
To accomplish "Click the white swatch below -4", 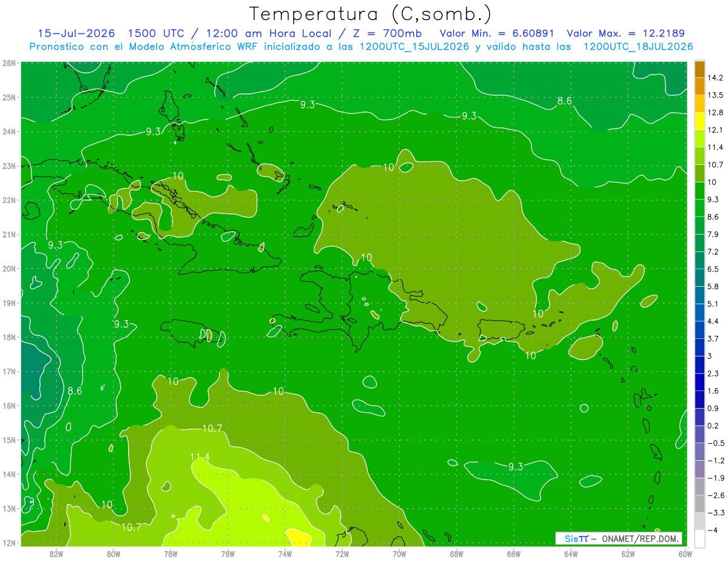I will pos(699,538).
